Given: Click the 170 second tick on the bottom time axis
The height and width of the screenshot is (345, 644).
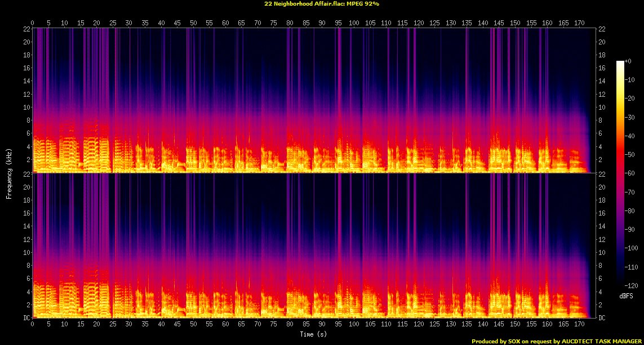Looking at the screenshot, I should click(579, 325).
